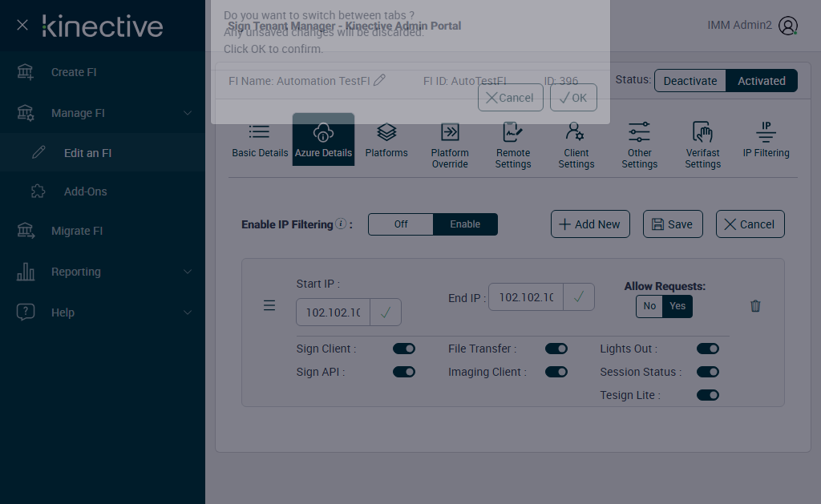Set Allow Requests to No
Image resolution: width=821 pixels, height=504 pixels.
[x=649, y=306]
